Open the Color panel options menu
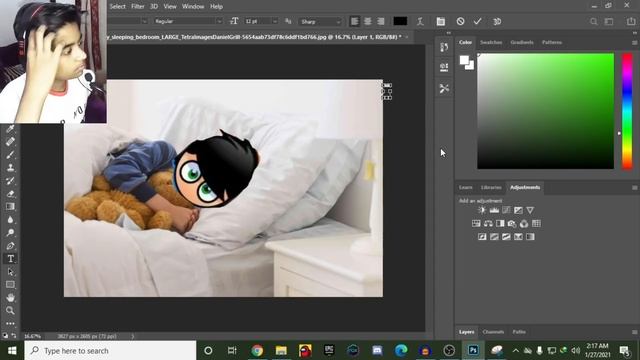Image resolution: width=640 pixels, height=360 pixels. pos(634,42)
